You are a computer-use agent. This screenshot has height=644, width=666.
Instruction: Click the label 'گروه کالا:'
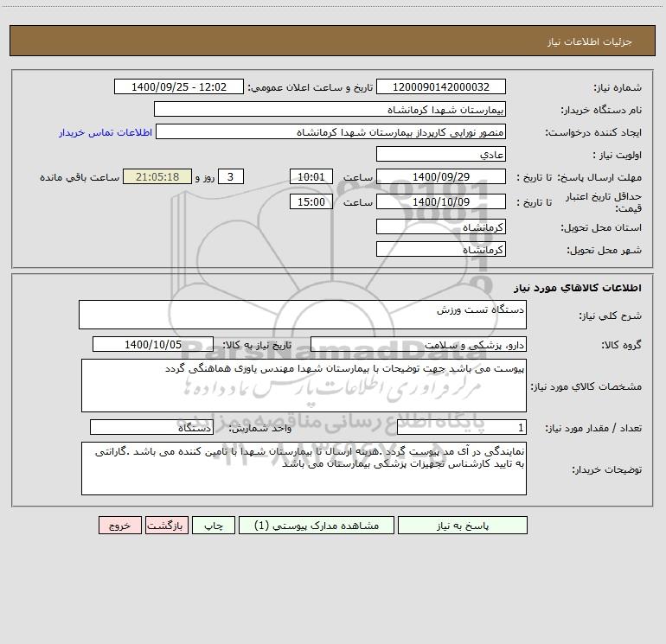(x=621, y=346)
